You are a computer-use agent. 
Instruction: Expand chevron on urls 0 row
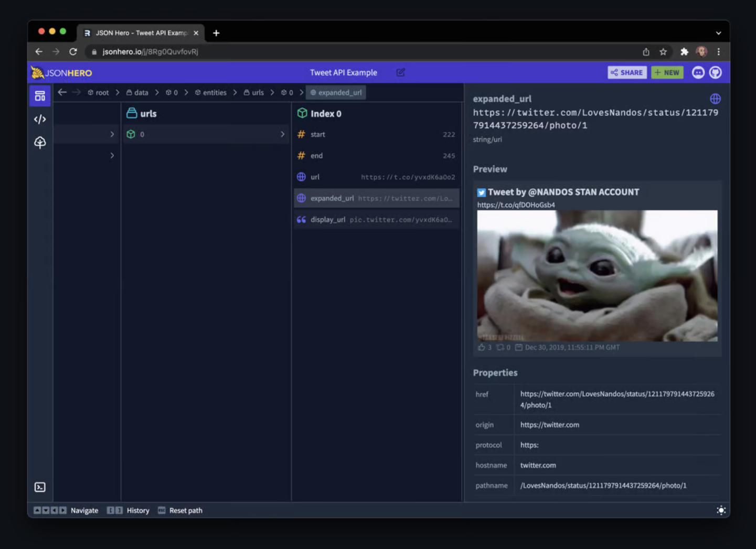pyautogui.click(x=282, y=134)
